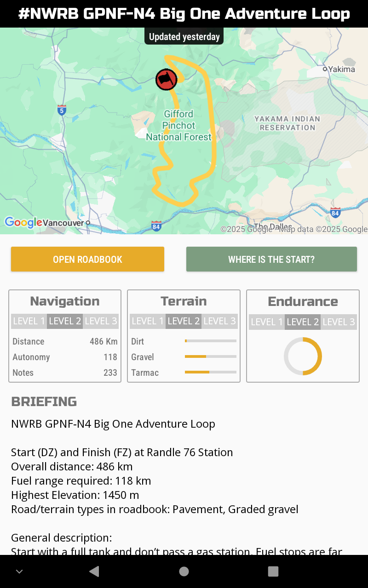Tap the Interstate 5 shield on map
Viewport: 368px width, 588px height.
coord(62,110)
